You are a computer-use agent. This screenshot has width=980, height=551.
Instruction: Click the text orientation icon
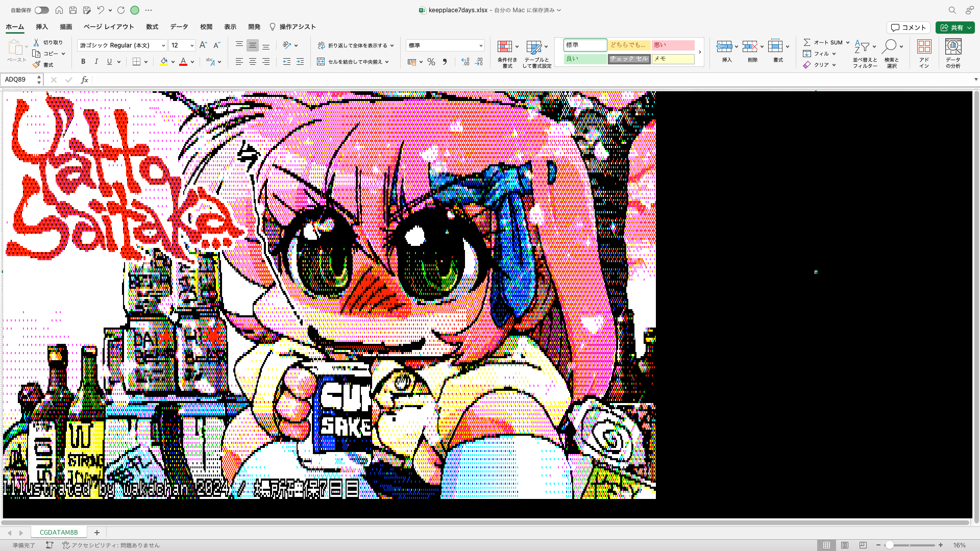pyautogui.click(x=287, y=45)
